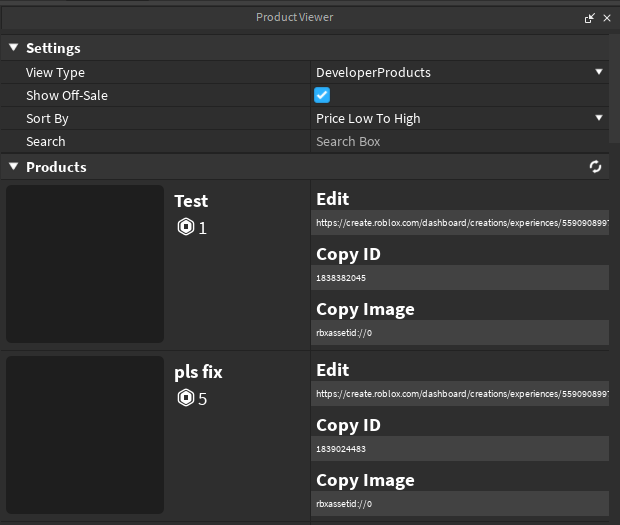
Task: Click the Product Viewer title text
Action: (295, 17)
